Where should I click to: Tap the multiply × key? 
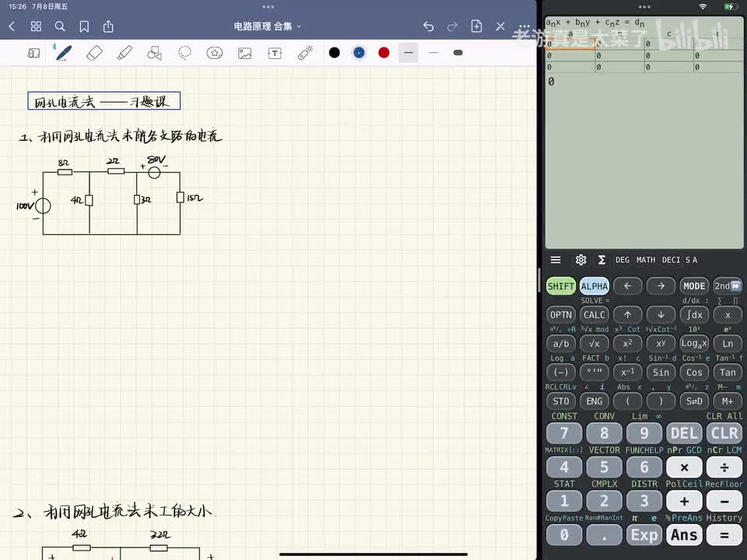tap(684, 467)
